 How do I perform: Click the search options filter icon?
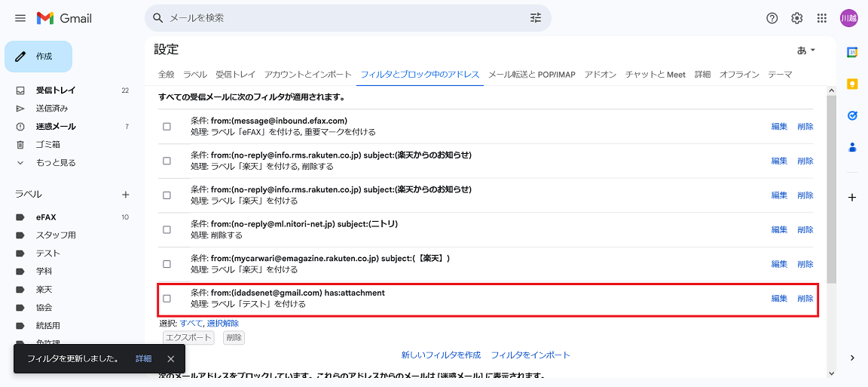point(536,18)
